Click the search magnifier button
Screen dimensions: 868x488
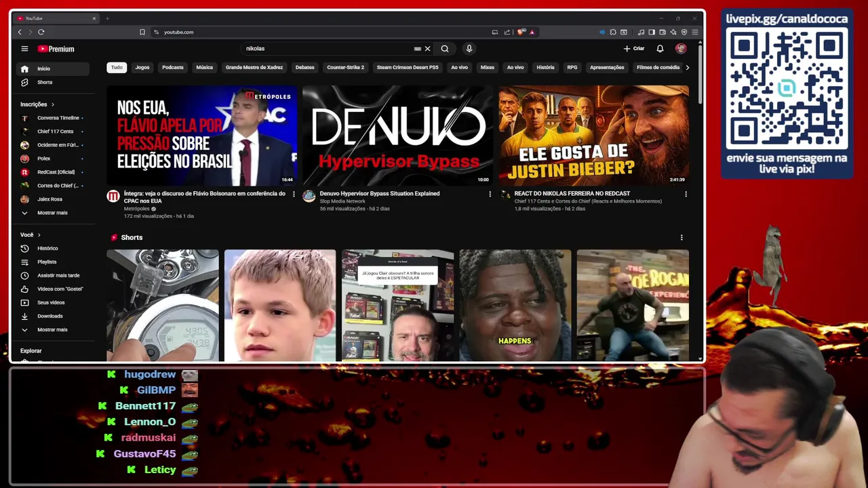(x=445, y=49)
